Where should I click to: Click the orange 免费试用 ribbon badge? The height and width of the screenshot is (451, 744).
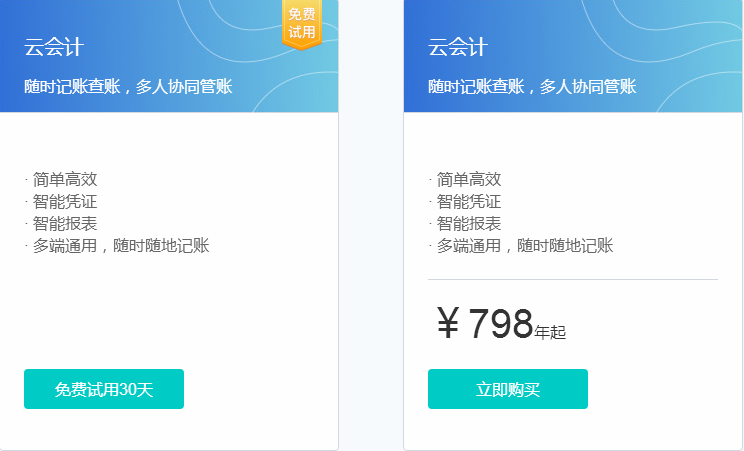pos(302,23)
